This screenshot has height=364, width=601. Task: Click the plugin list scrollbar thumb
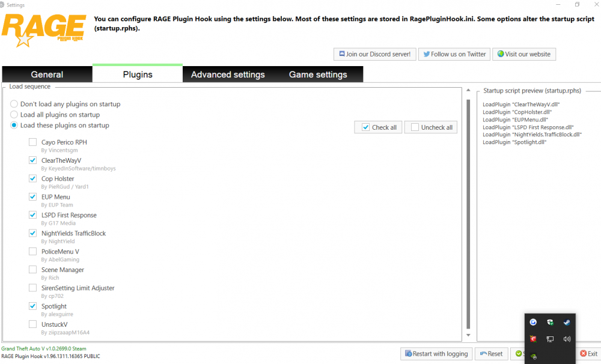point(468,214)
